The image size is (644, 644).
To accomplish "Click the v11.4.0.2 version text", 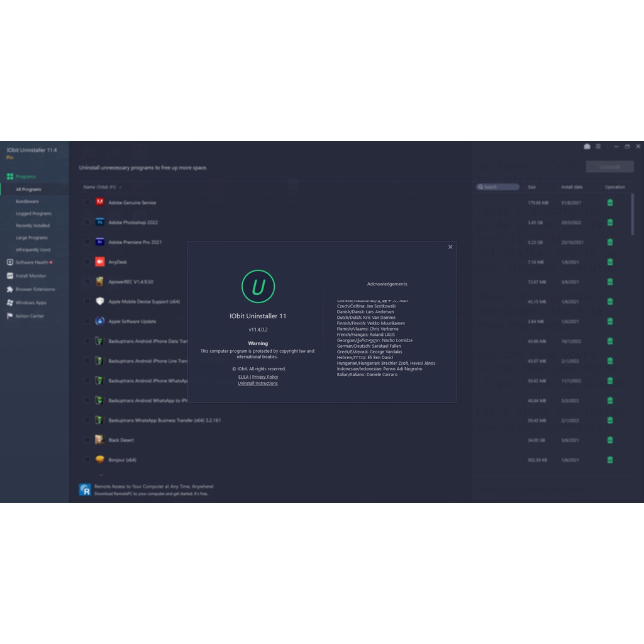I will point(258,330).
